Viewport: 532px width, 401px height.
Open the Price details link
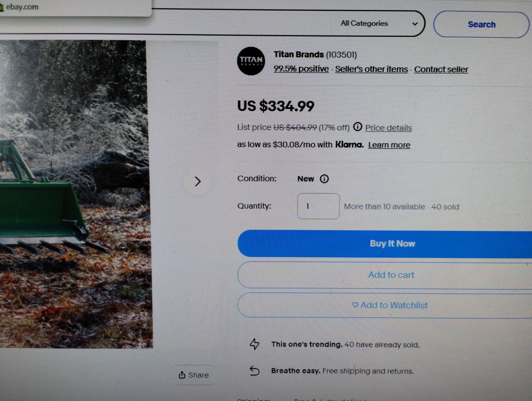tap(388, 128)
